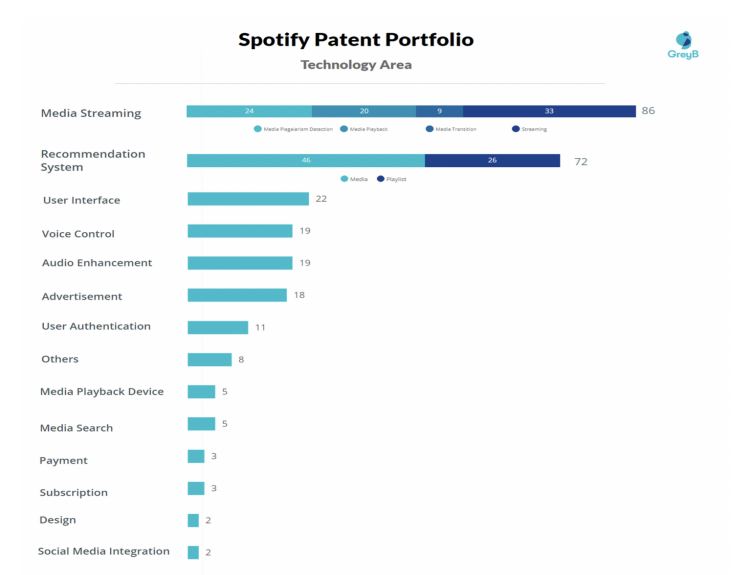Screen dimensions: 749x575
Task: Click the Streaming legend dot
Action: tap(515, 129)
